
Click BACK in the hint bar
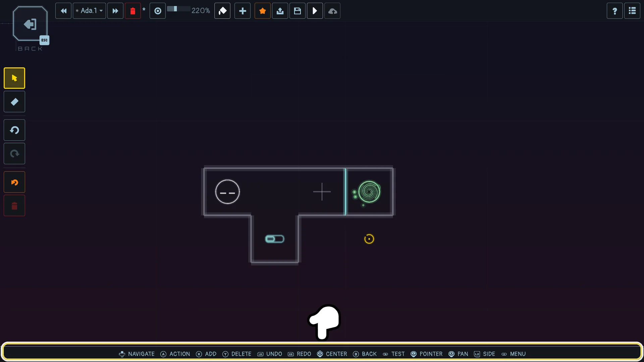click(365, 354)
